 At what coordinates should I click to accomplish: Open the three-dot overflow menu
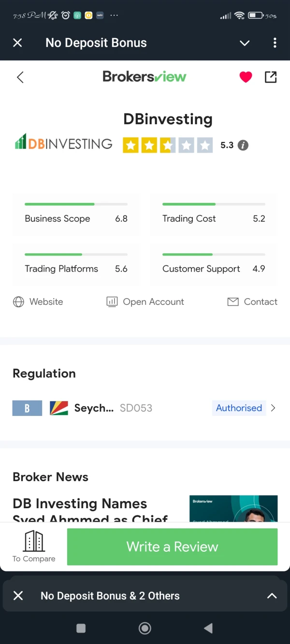coord(275,43)
